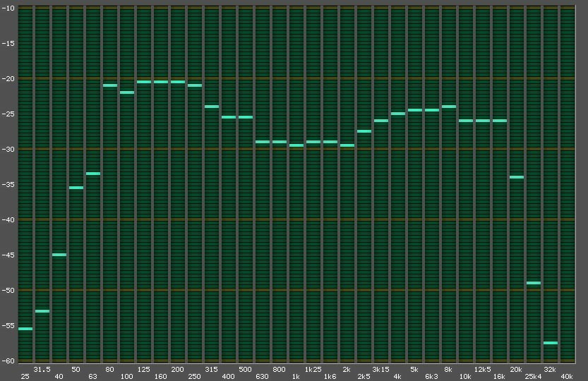Select the peak marker in the 100 Hz band
This screenshot has width=588, height=381.
(127, 92)
